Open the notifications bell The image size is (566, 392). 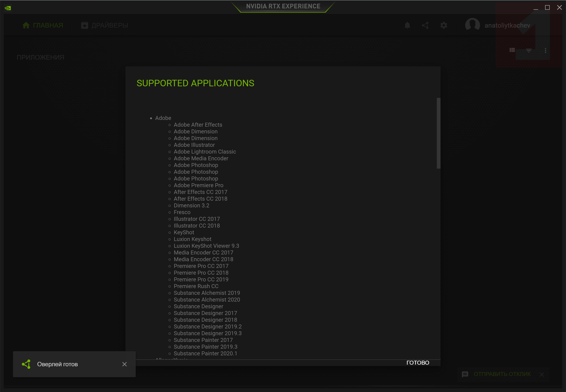point(408,25)
